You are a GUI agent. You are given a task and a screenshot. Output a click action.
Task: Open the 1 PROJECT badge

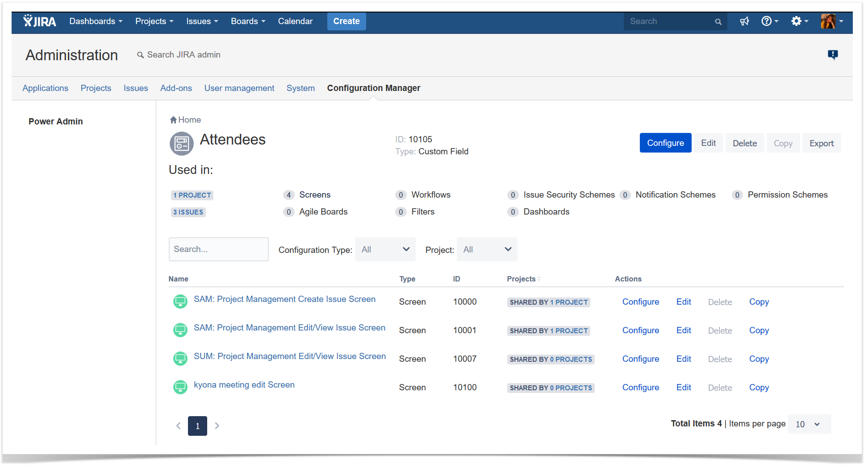point(192,195)
